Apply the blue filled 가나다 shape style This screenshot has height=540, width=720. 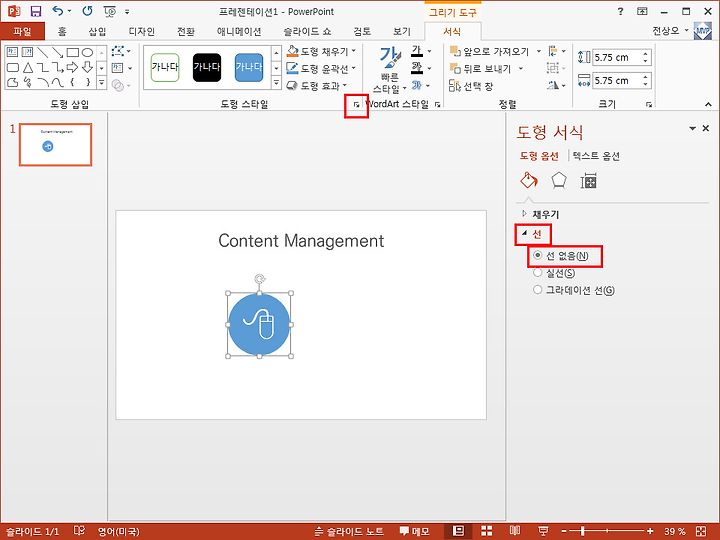[x=248, y=68]
